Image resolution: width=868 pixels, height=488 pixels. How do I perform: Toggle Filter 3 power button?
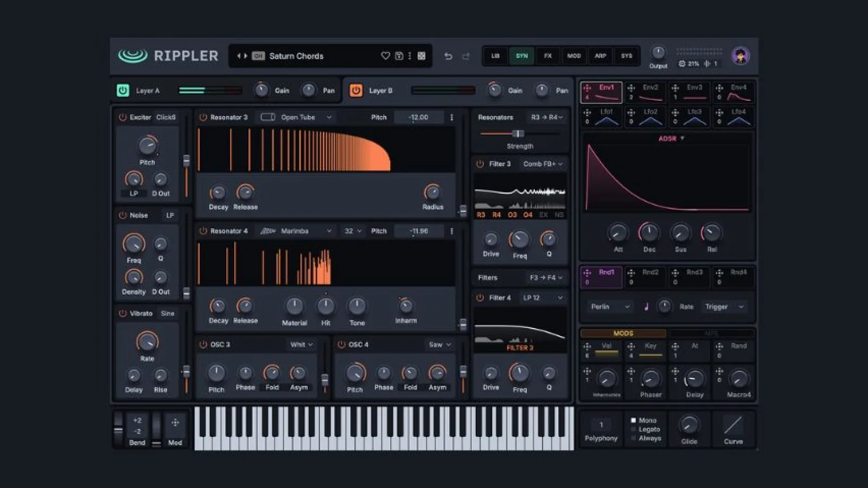pos(480,164)
